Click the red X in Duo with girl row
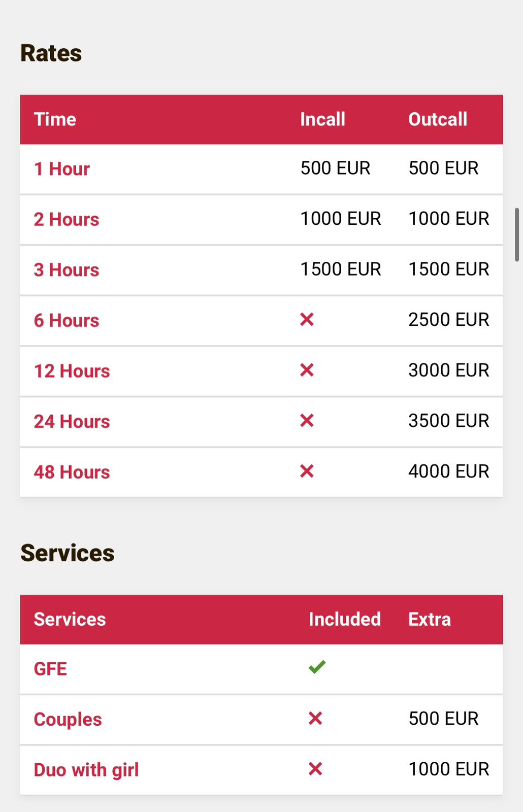523x812 pixels. pos(315,769)
